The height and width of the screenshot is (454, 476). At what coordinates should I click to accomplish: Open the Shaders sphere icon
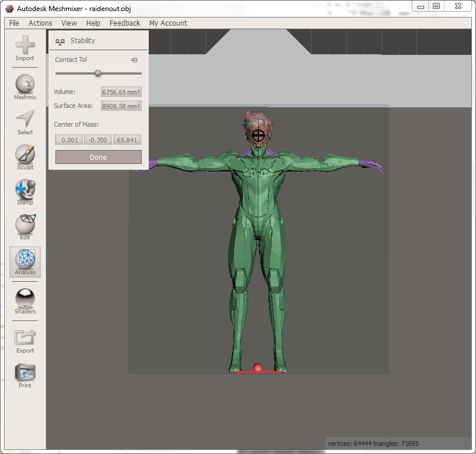click(x=24, y=300)
